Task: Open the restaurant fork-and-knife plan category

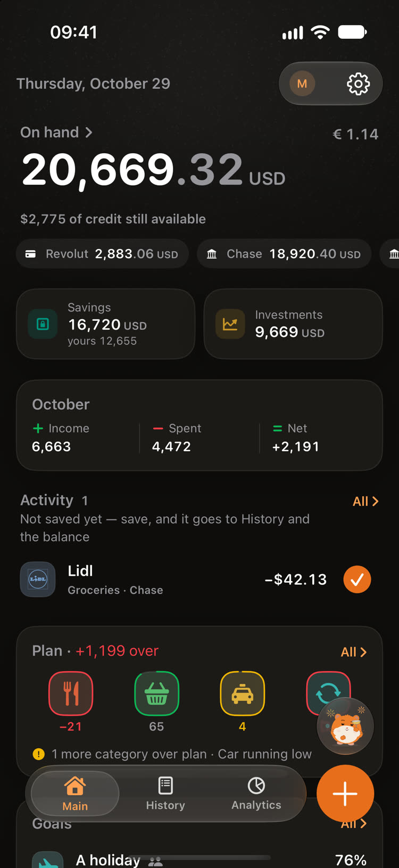Action: tap(71, 693)
